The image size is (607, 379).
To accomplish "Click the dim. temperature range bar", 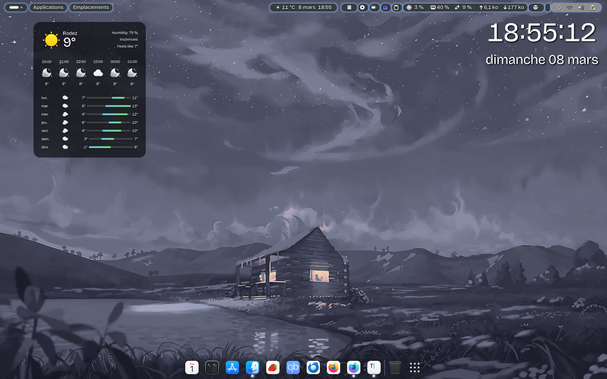I will [x=111, y=147].
